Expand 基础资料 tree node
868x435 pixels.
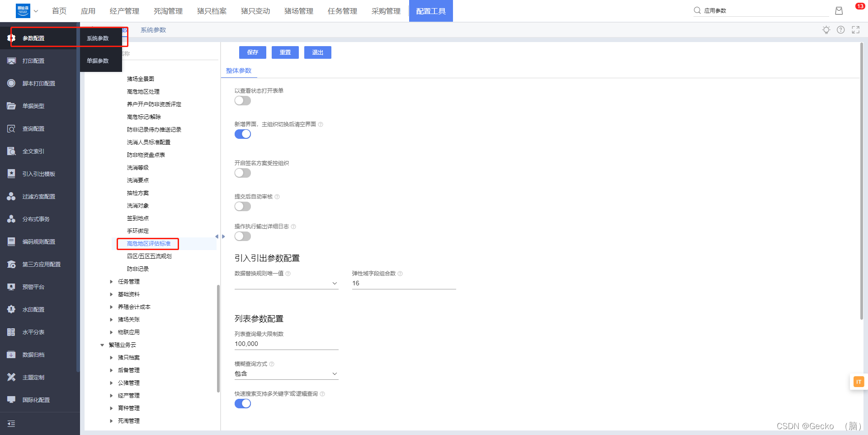pos(111,294)
